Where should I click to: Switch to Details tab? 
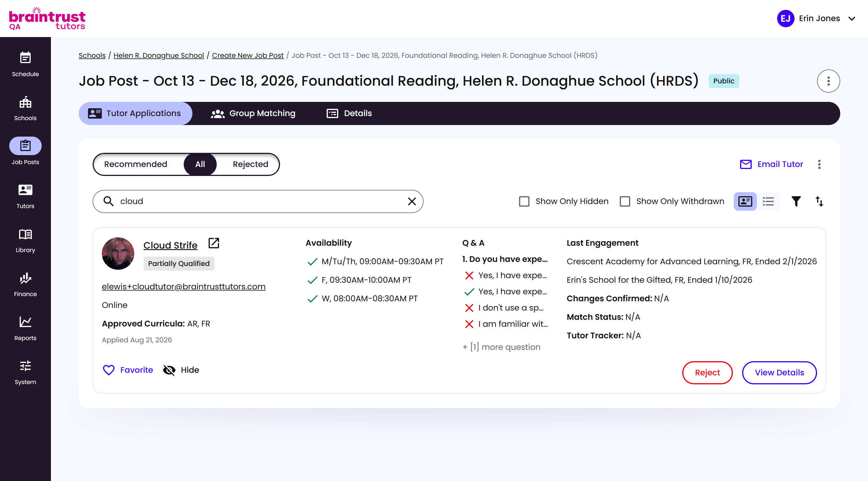(x=350, y=113)
